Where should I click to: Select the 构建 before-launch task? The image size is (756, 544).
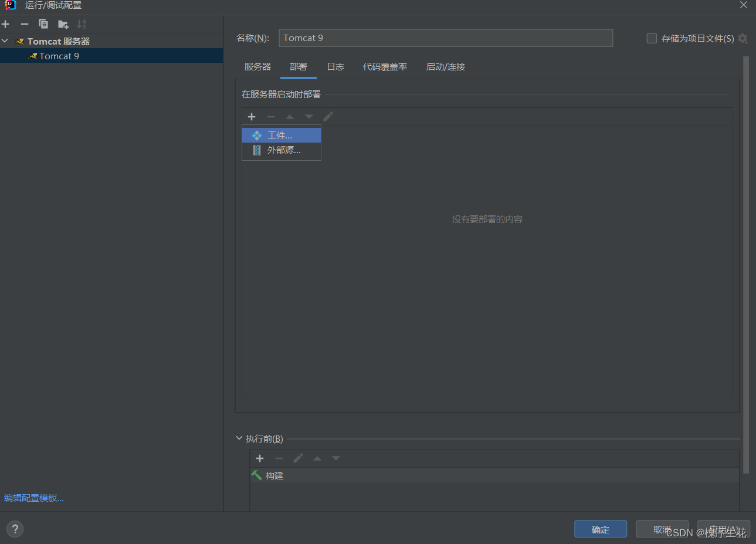[x=494, y=475]
